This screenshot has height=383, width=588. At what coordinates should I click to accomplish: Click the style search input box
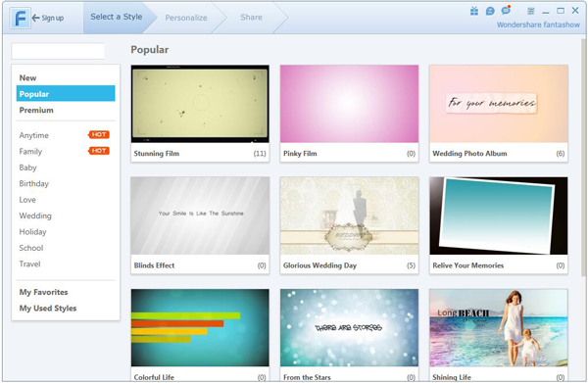click(x=58, y=51)
